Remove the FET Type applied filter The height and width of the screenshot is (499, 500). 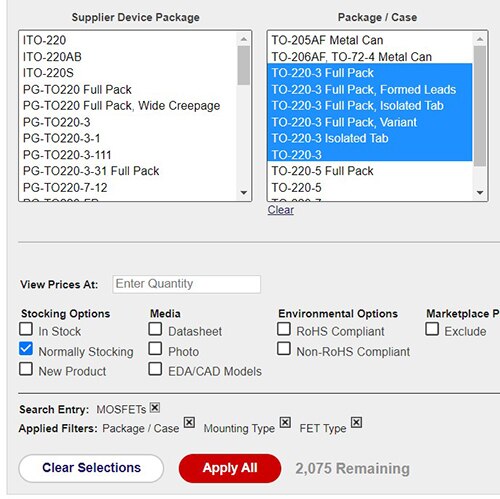pos(356,422)
